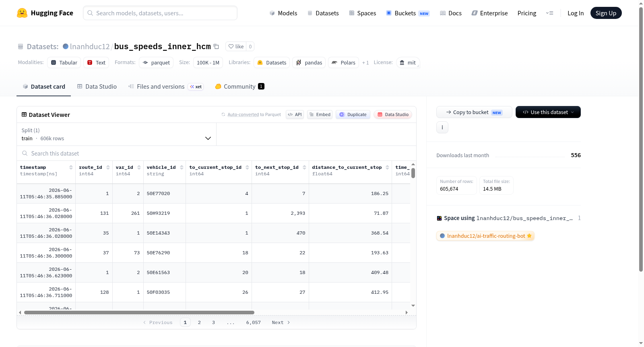Go to page 3 of the table
644x347 pixels.
tap(213, 322)
